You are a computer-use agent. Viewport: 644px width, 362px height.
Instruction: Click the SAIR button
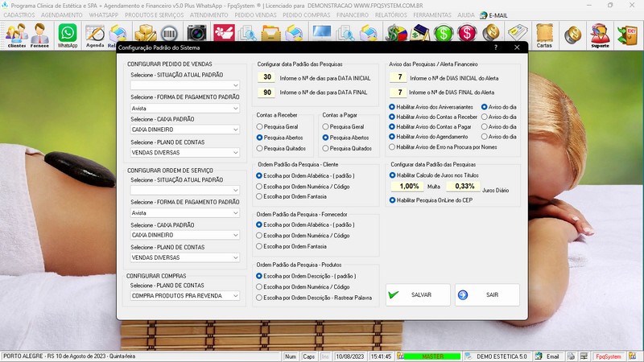487,294
